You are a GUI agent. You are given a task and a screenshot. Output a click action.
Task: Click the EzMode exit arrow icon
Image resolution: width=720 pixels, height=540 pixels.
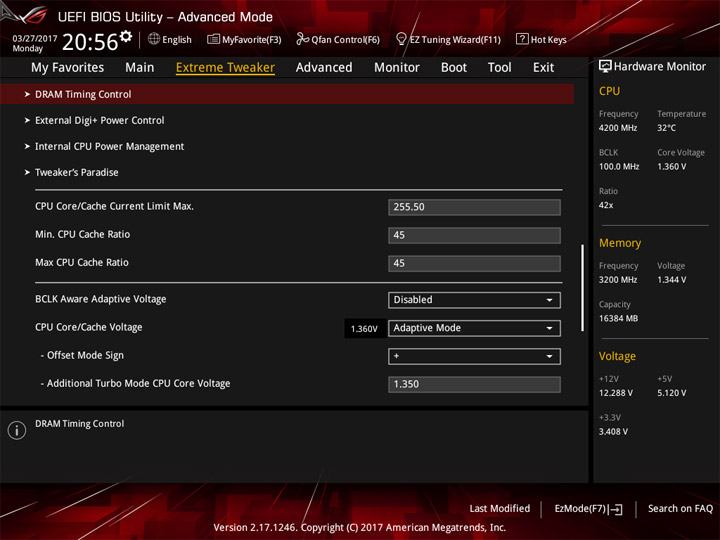tap(616, 509)
